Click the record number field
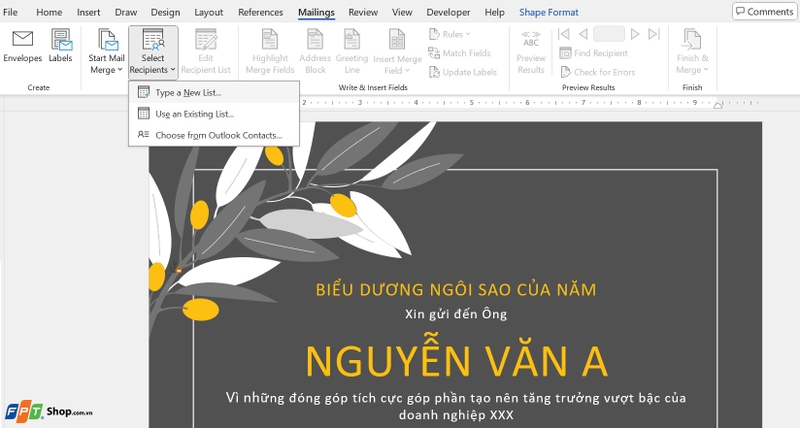 609,34
